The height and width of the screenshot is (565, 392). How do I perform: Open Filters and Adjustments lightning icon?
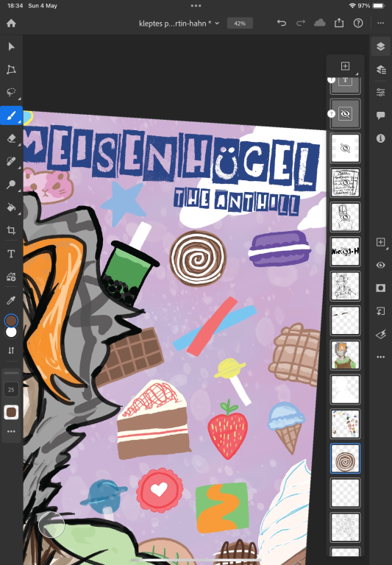click(x=381, y=335)
